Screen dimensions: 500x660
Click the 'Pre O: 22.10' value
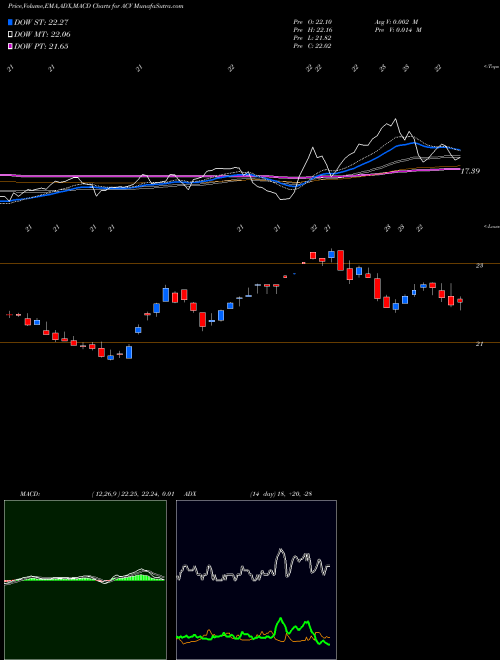(312, 22)
